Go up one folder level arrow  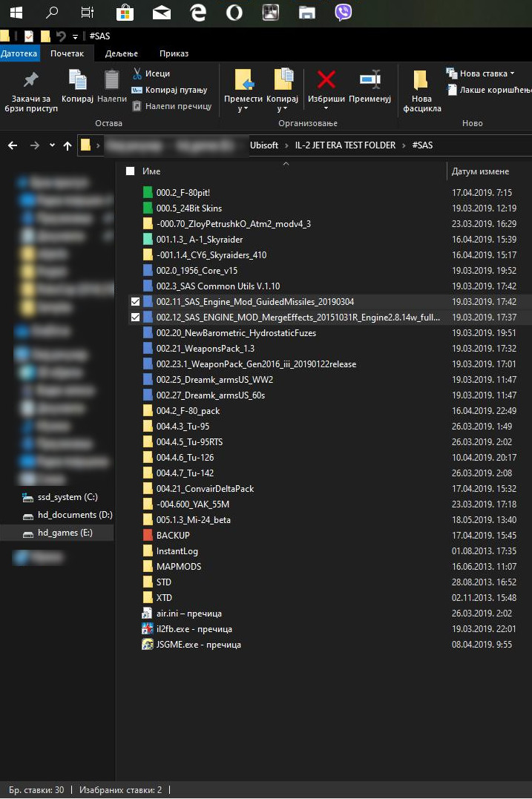pyautogui.click(x=68, y=145)
